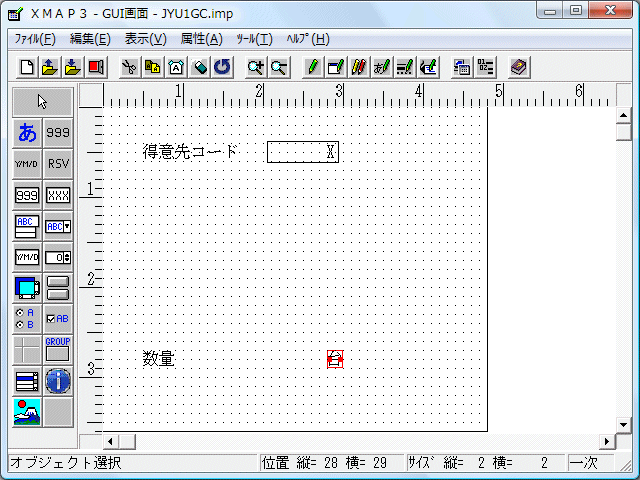The height and width of the screenshot is (480, 640).
Task: Click the multi-colored pencils icon
Action: tap(358, 67)
